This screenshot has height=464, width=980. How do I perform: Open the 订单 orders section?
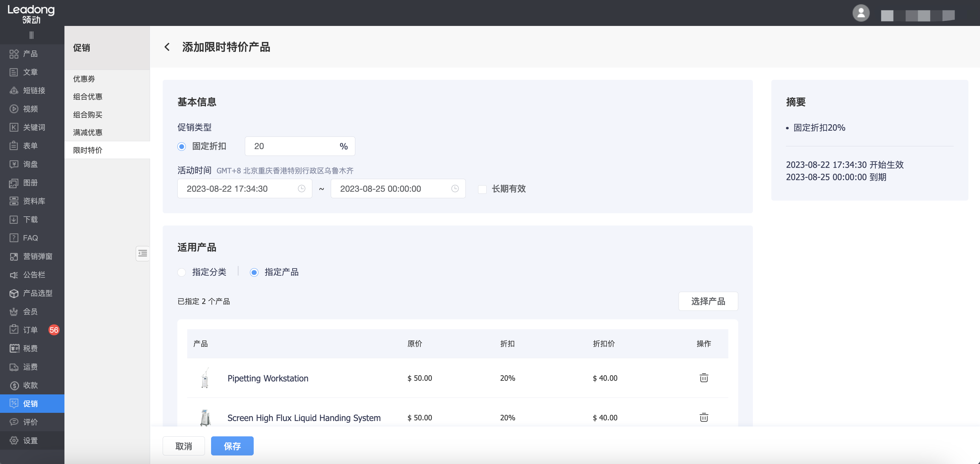(30, 330)
